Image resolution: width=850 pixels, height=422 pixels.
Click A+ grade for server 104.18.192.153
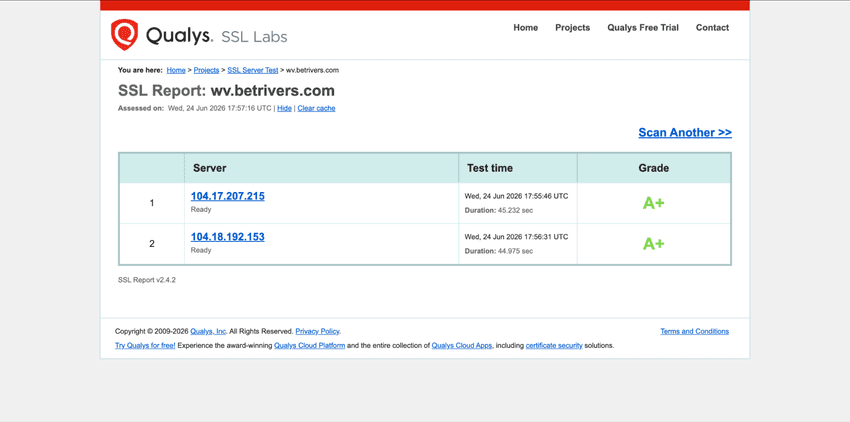pos(653,244)
